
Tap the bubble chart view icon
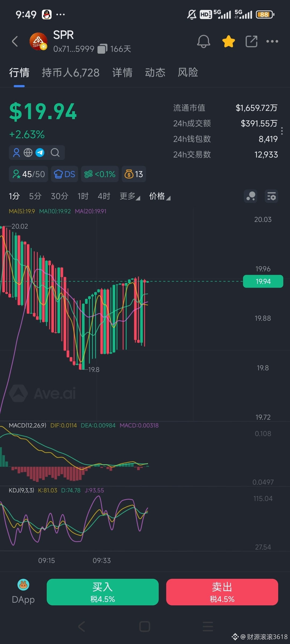[251, 196]
